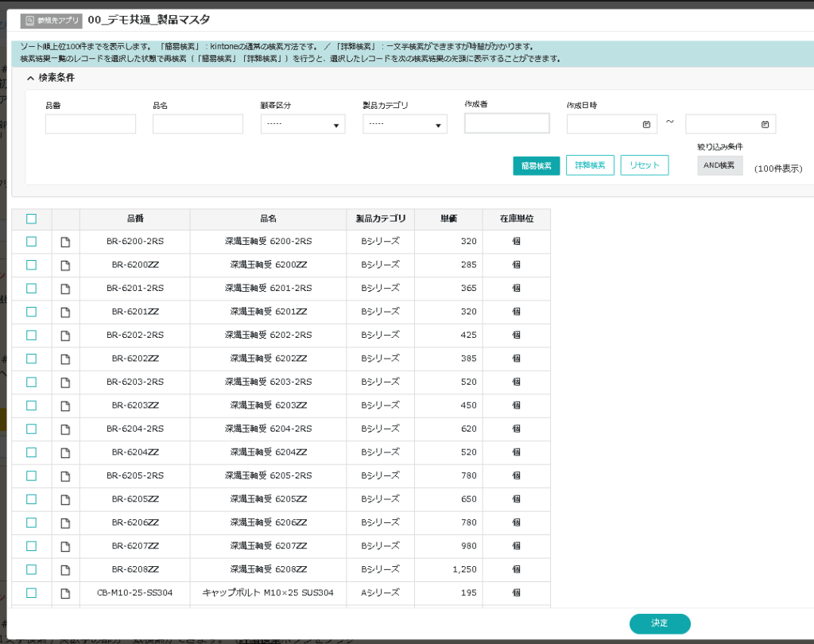Run a search with the 簡易検索 button
The width and height of the screenshot is (814, 644).
click(537, 165)
